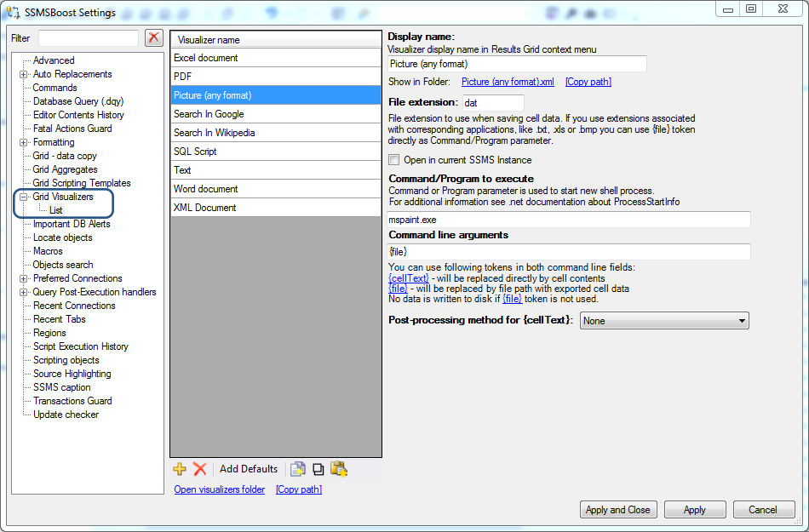Expand the Preferred Connections node

[23, 278]
